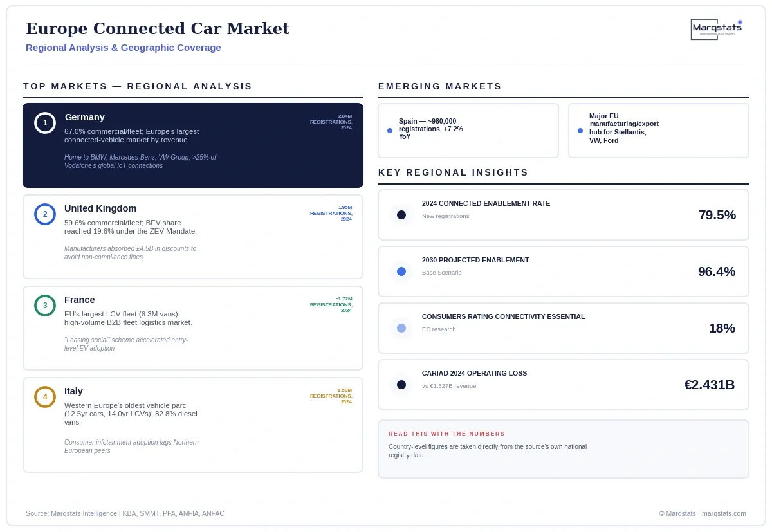Viewport: 772px width, 532px height.
Task: Click the 18% connectivity essential value
Action: pyautogui.click(x=722, y=328)
